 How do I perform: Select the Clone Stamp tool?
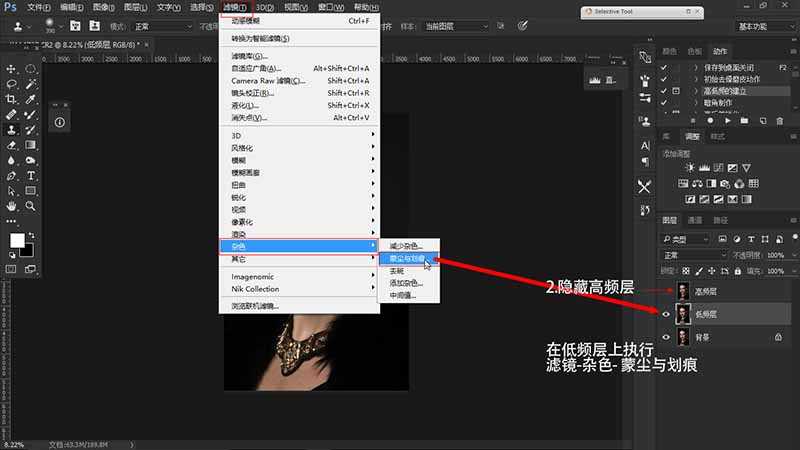12,129
